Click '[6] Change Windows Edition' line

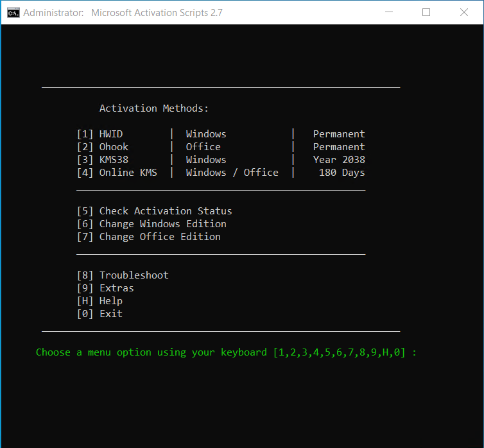152,224
